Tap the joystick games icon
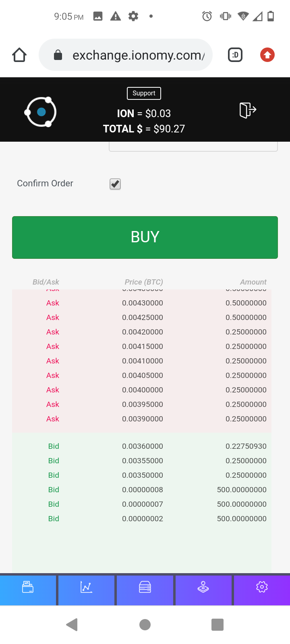 203,587
